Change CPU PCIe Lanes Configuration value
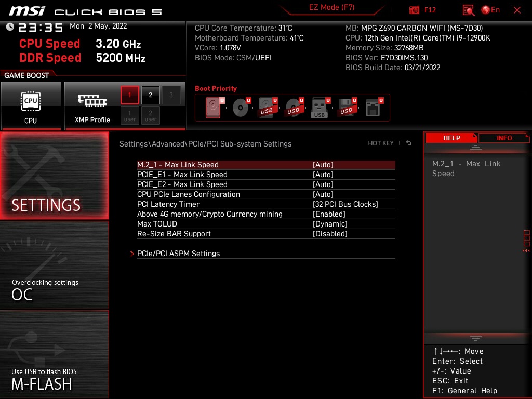The height and width of the screenshot is (399, 532). (x=323, y=194)
